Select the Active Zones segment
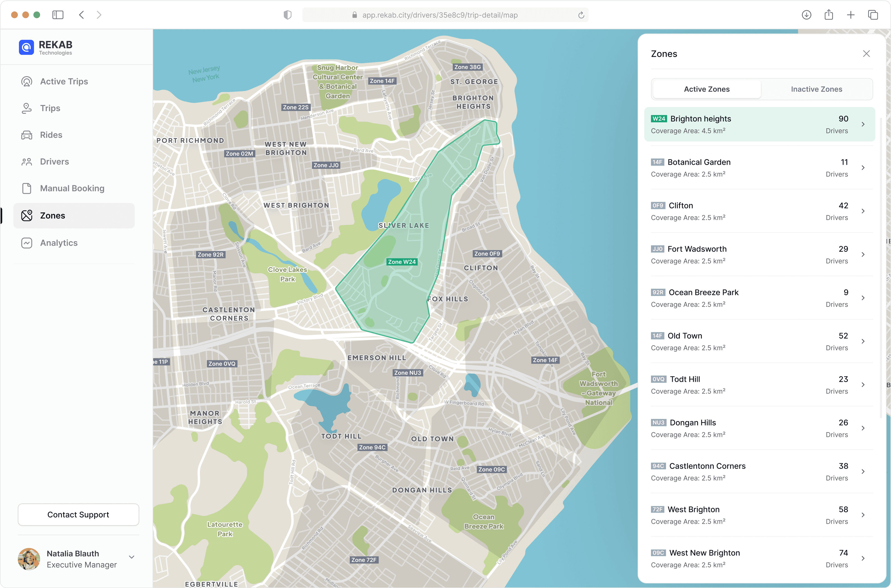Viewport: 891px width, 588px height. click(x=706, y=89)
